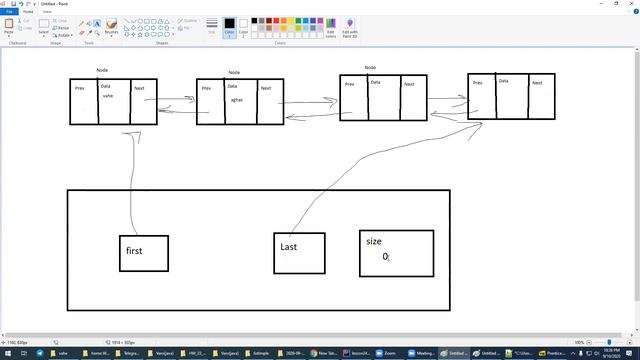Open Chrome New Tab taskbar item

click(324, 353)
